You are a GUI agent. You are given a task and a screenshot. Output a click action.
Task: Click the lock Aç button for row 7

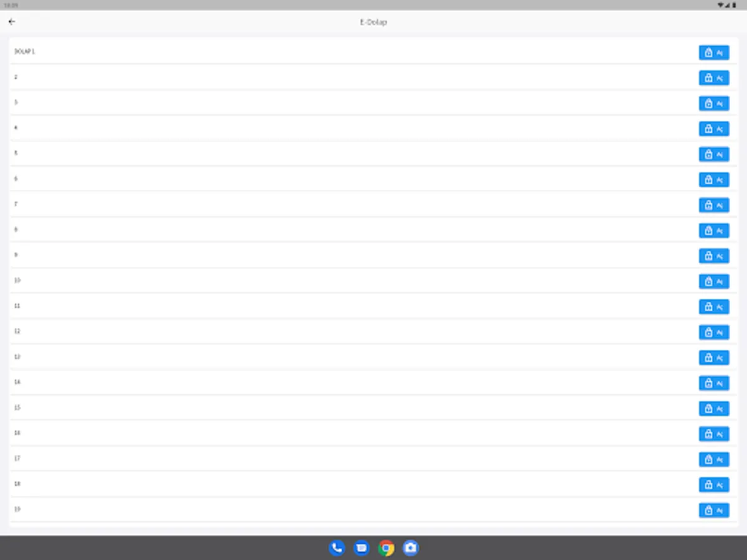pos(714,205)
